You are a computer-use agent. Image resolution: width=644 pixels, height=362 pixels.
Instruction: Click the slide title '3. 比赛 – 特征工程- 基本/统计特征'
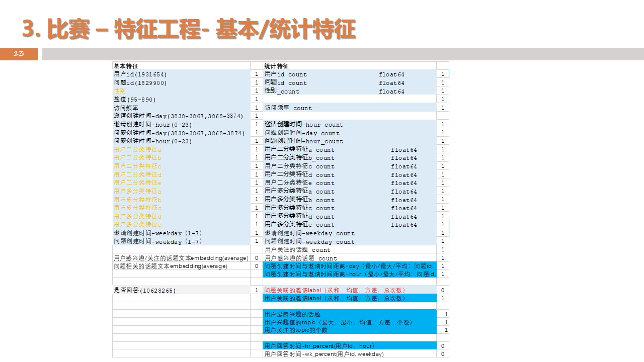point(189,29)
